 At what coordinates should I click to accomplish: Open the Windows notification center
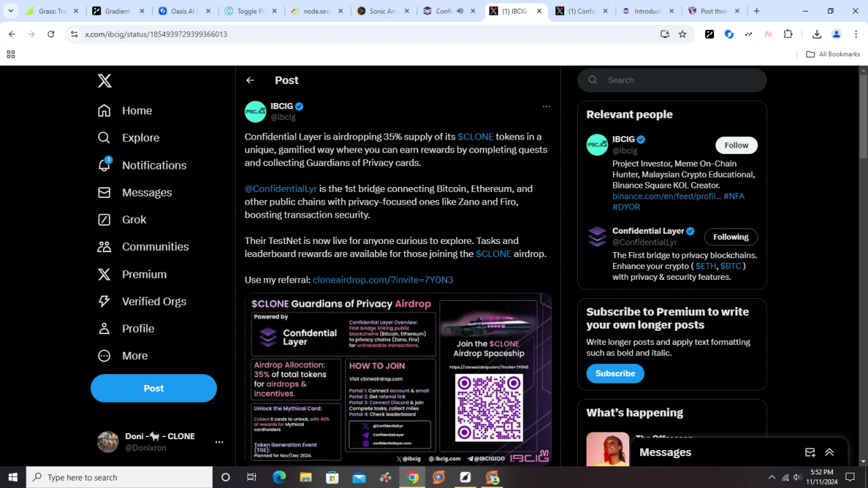(850, 478)
